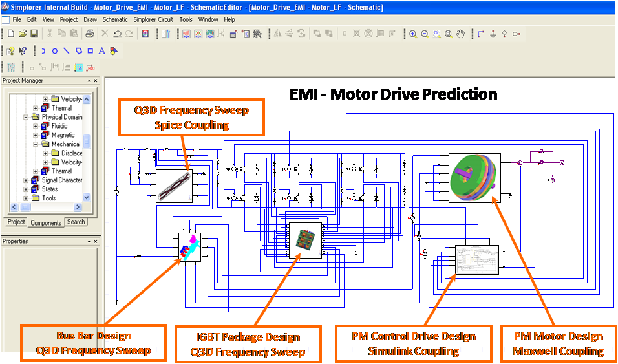
Task: Expand the Thermal node below Mechanical
Action: coord(36,171)
